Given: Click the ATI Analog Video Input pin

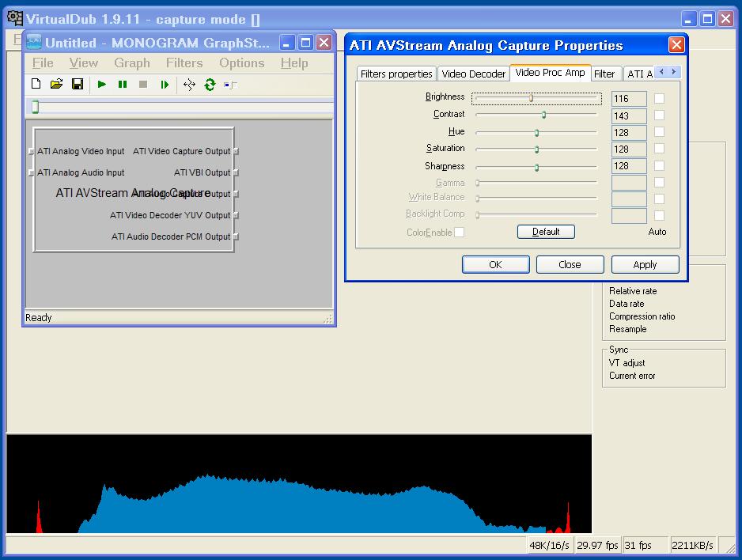Looking at the screenshot, I should [31, 151].
